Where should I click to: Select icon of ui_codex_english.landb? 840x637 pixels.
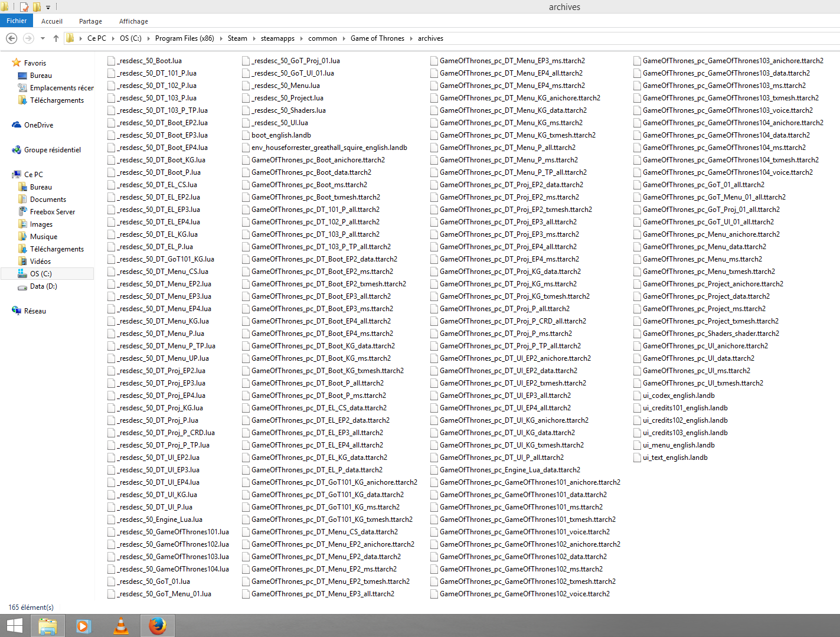638,396
